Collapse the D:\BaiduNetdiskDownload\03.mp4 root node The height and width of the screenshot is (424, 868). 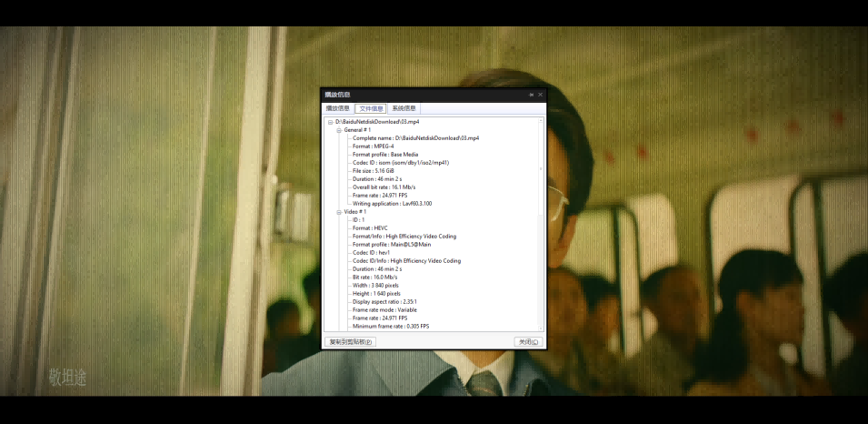[331, 122]
